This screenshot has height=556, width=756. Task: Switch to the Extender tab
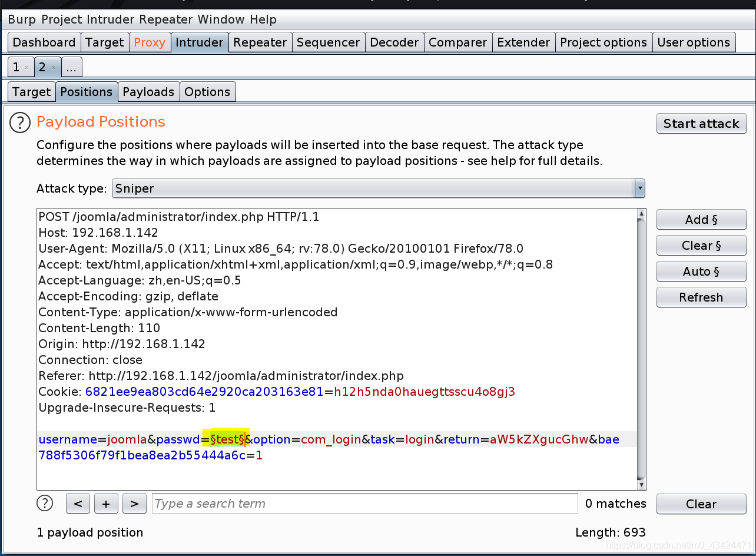[524, 42]
